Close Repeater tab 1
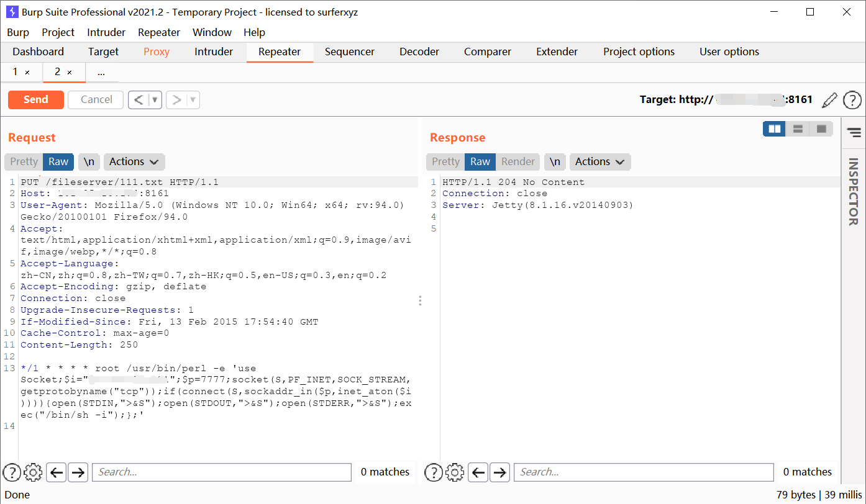The width and height of the screenshot is (866, 504). tap(27, 73)
